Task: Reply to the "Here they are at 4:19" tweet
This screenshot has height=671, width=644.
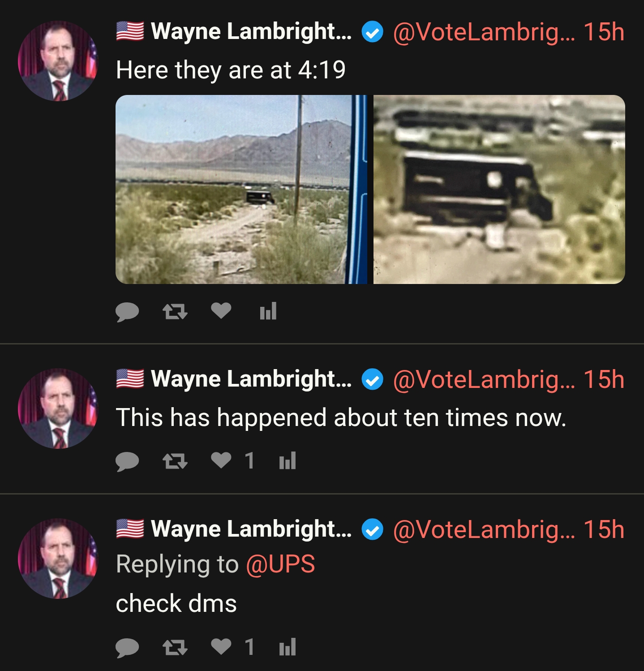Action: coord(127,312)
